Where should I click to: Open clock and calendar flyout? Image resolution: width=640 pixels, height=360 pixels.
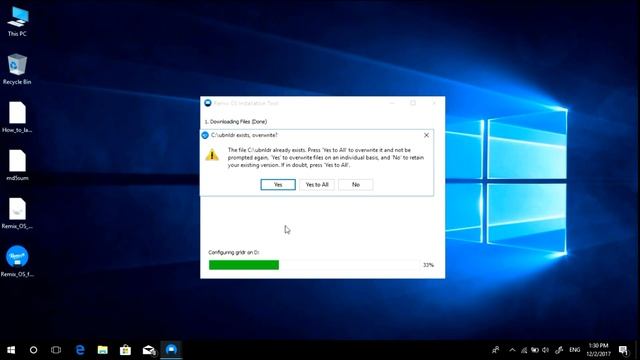(598, 350)
